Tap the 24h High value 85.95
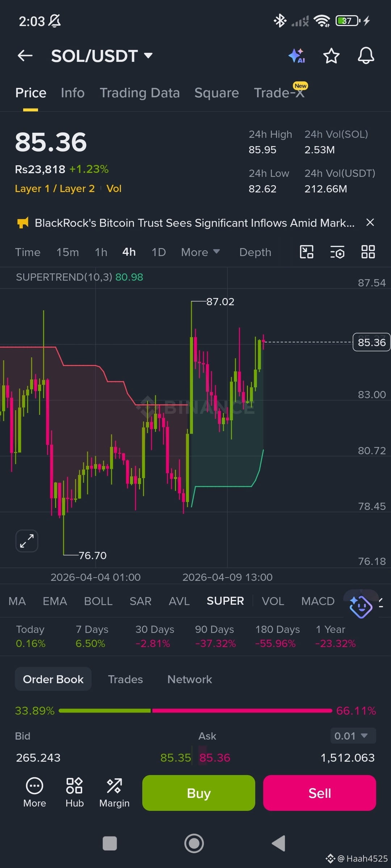Screen dimensions: 391x868 (x=262, y=150)
